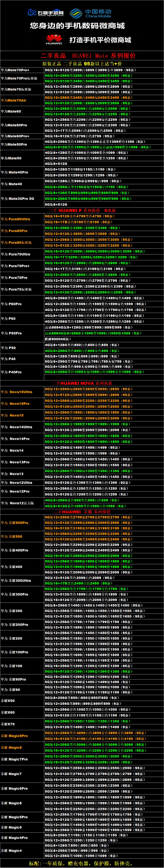Select the 荣耀X70 model cell
Viewport: 164px width, 868px height.
22,724
